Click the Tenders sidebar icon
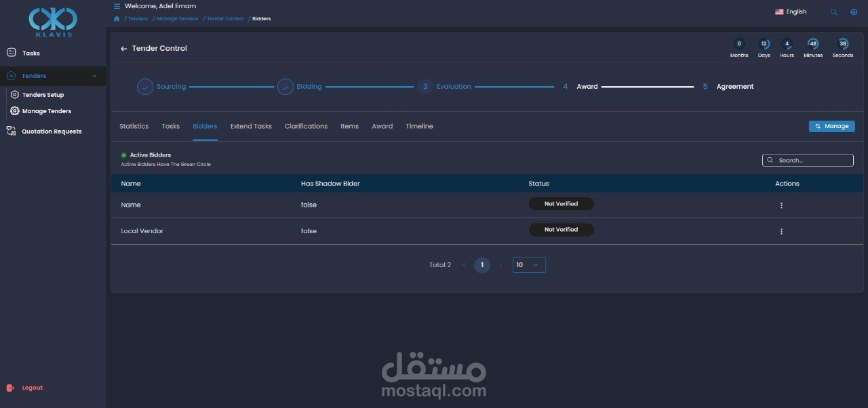The height and width of the screenshot is (408, 868). coord(12,76)
